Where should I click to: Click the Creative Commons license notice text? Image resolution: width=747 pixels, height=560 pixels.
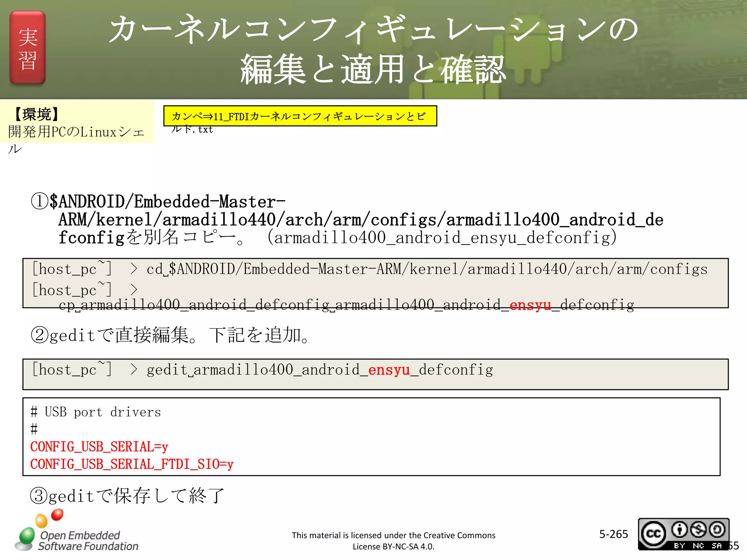tap(394, 541)
